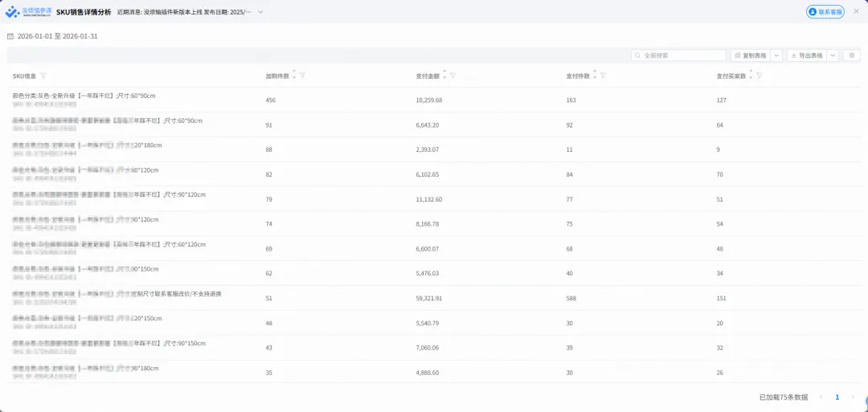Click the 加购件数 value 91
The image size is (868, 412).
[x=269, y=125]
